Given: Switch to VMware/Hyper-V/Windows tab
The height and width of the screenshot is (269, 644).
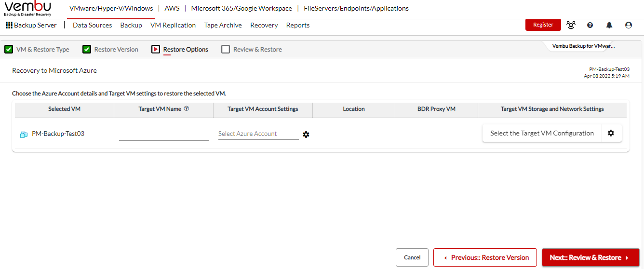Looking at the screenshot, I should pyautogui.click(x=111, y=8).
